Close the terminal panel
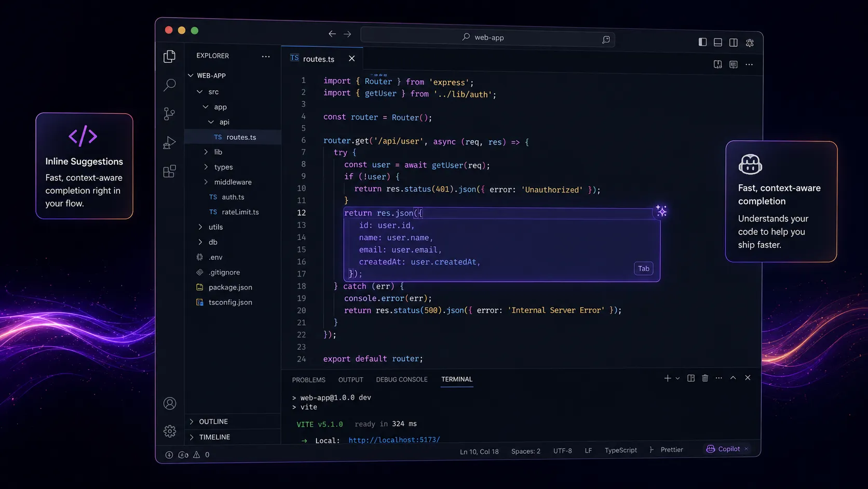The image size is (868, 489). tap(748, 378)
